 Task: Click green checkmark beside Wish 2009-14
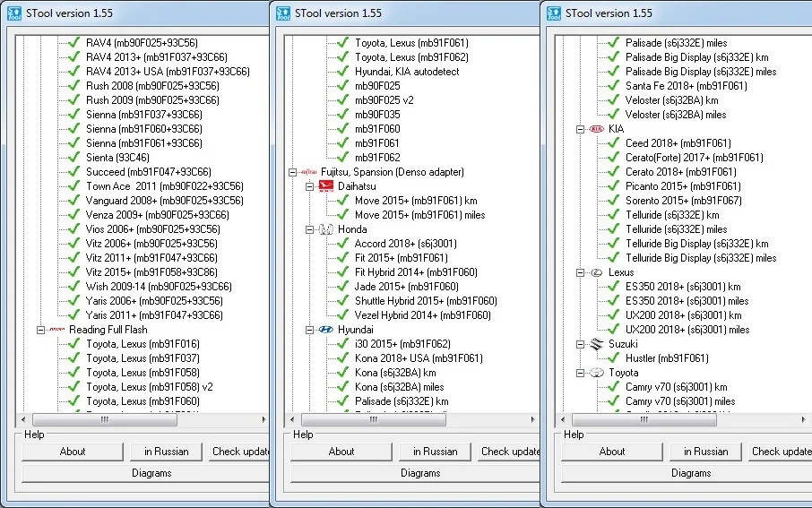pyautogui.click(x=74, y=286)
